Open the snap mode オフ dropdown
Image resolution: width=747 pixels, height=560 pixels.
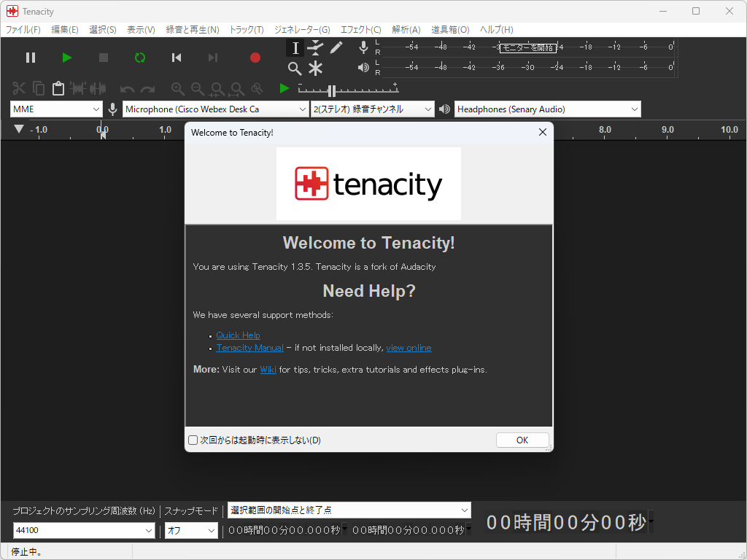191,530
